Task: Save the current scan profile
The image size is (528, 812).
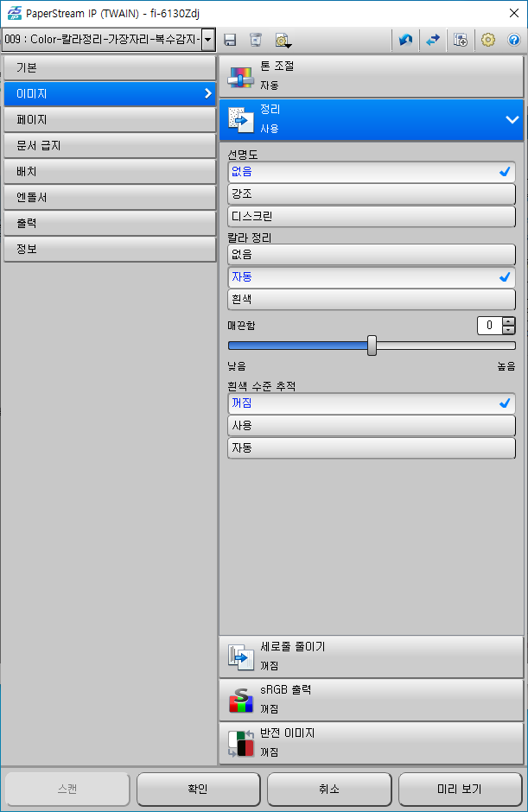Action: 230,40
